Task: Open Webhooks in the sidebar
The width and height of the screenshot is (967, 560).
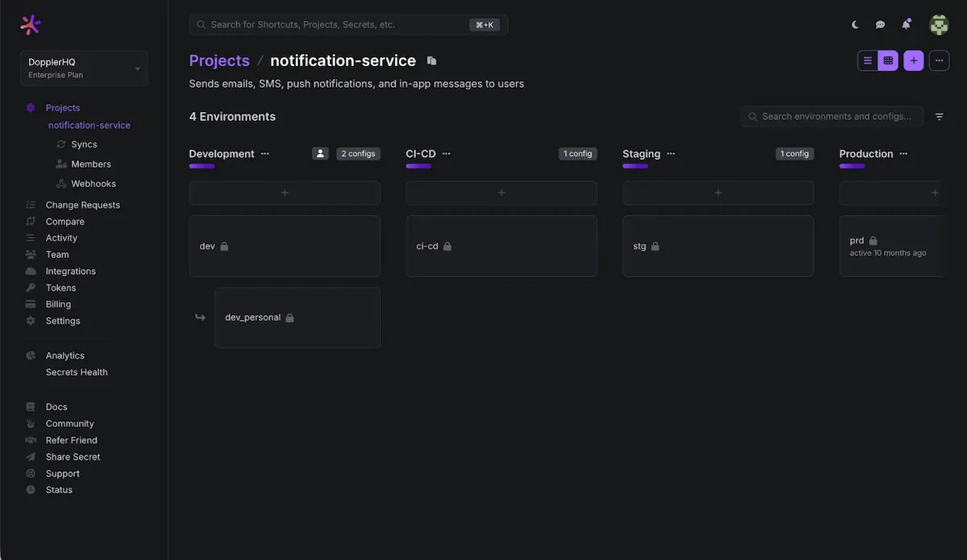Action: (93, 184)
